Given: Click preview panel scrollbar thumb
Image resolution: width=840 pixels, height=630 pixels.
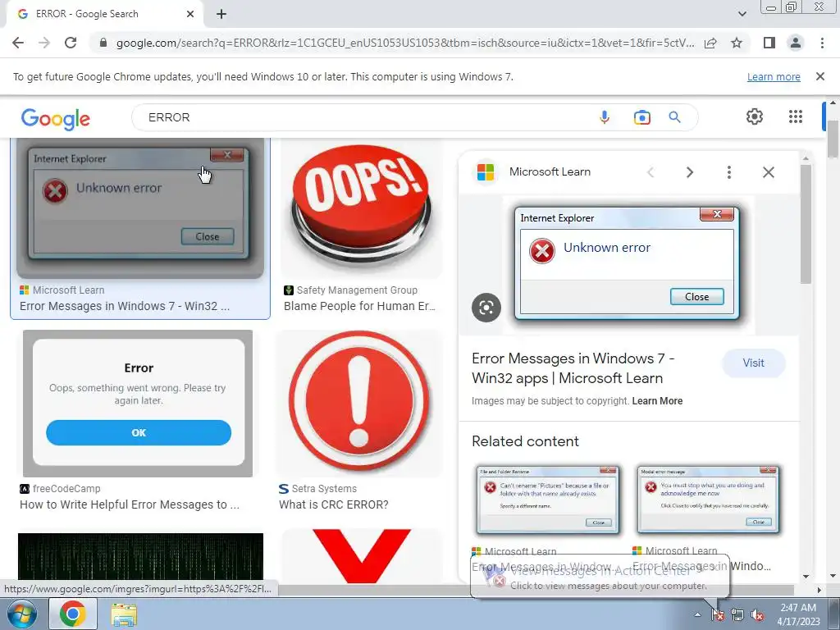Looking at the screenshot, I should [x=806, y=224].
